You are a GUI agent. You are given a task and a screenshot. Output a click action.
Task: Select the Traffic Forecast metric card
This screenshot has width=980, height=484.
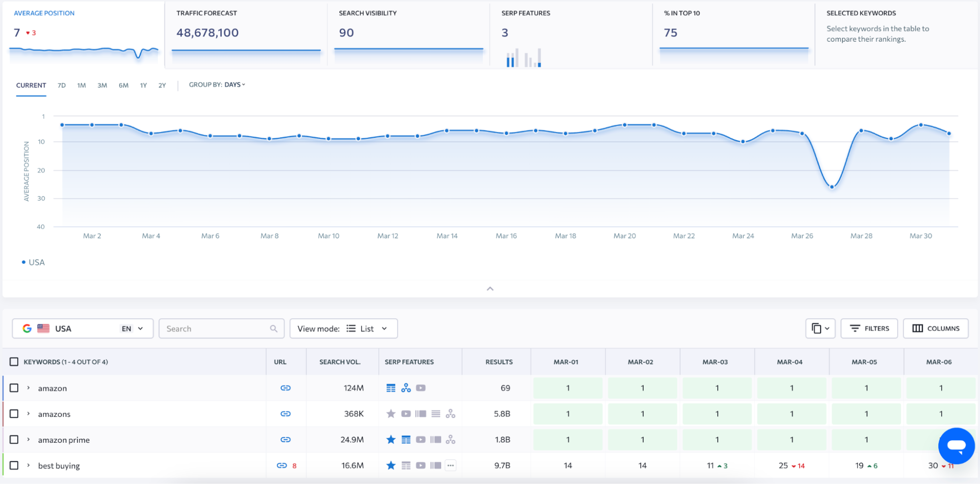point(246,34)
